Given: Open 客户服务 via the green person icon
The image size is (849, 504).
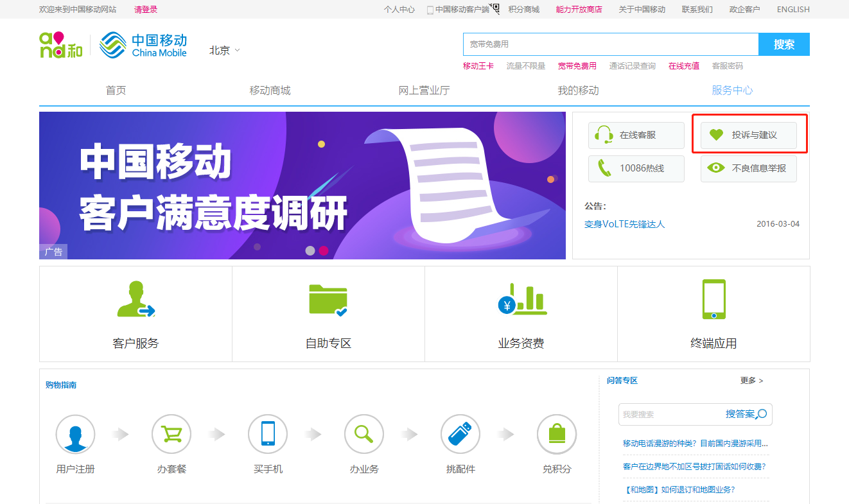Looking at the screenshot, I should click(135, 299).
